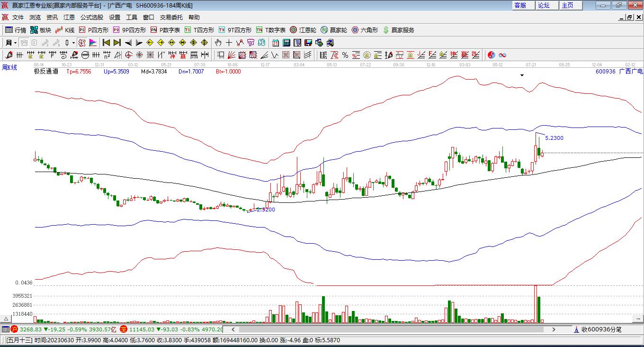This screenshot has width=644, height=347.
Task: Open the 交易委托 menu
Action: 171,18
